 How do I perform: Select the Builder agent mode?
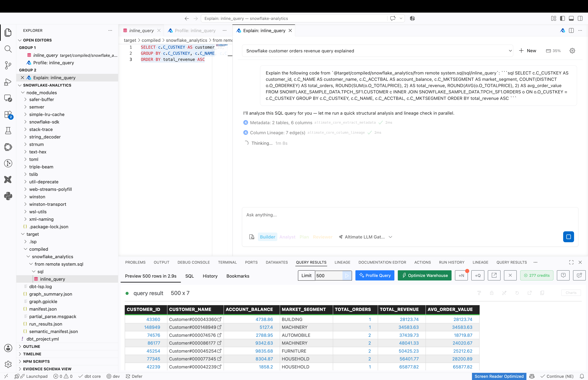(x=267, y=237)
